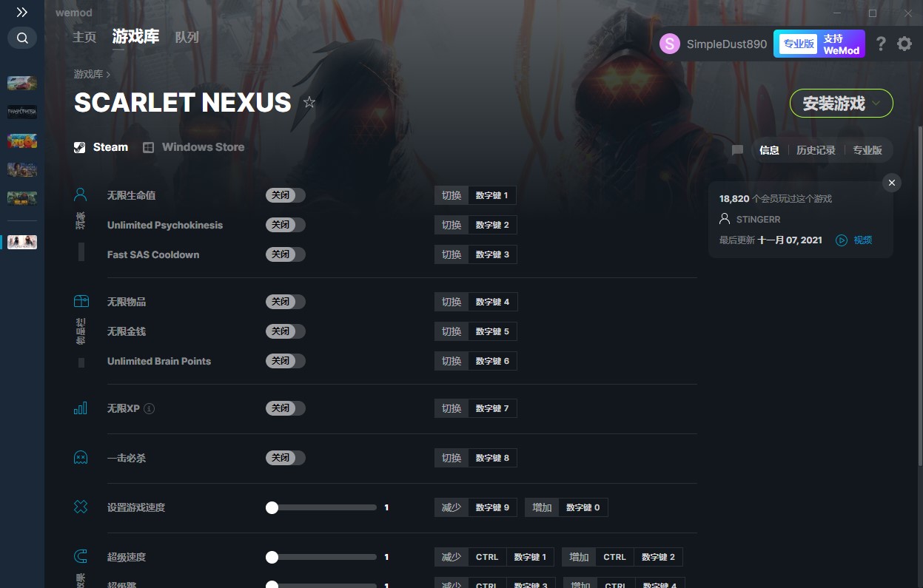Click the 专业版 支持 WeMod button
The width and height of the screenshot is (923, 588).
819,44
